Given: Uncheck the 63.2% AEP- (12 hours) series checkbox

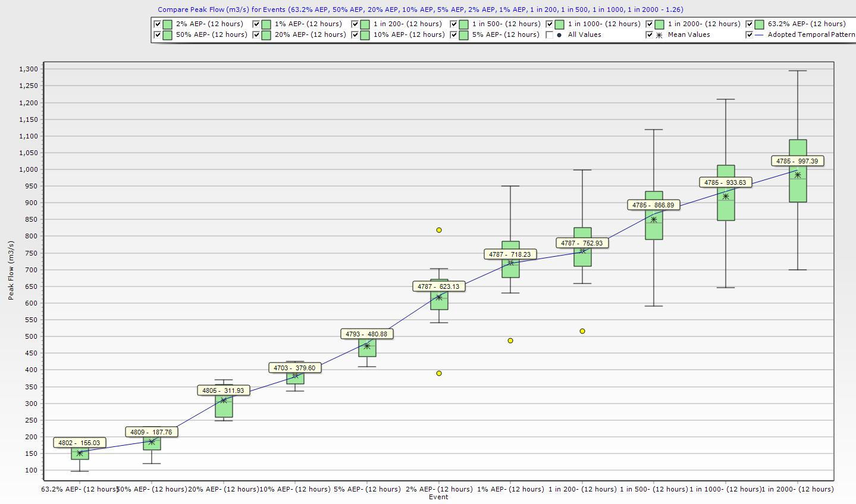Looking at the screenshot, I should pyautogui.click(x=750, y=24).
